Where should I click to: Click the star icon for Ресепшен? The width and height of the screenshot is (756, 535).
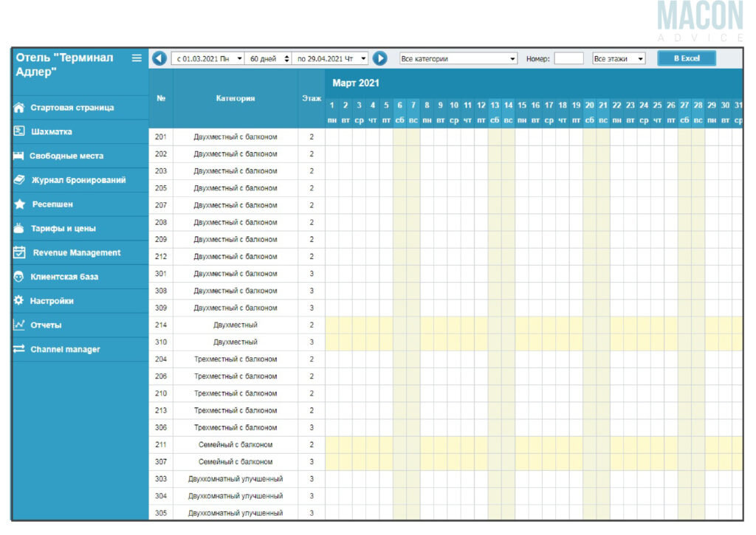[x=19, y=204]
